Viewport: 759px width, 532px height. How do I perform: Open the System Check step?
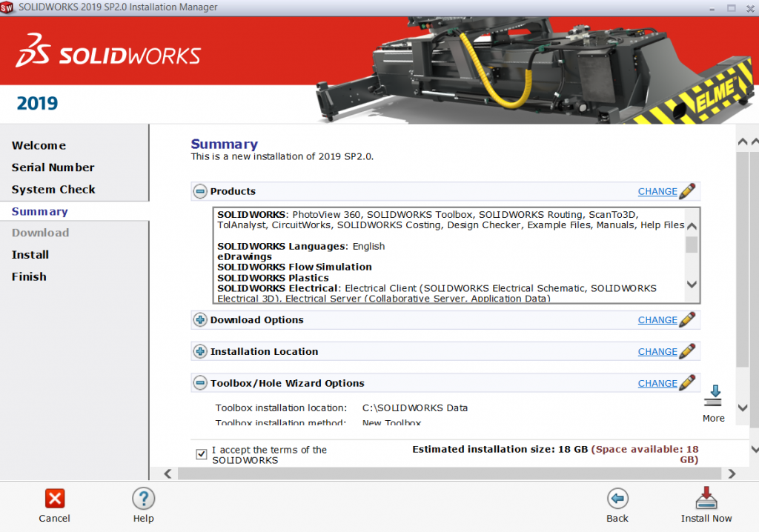[53, 189]
